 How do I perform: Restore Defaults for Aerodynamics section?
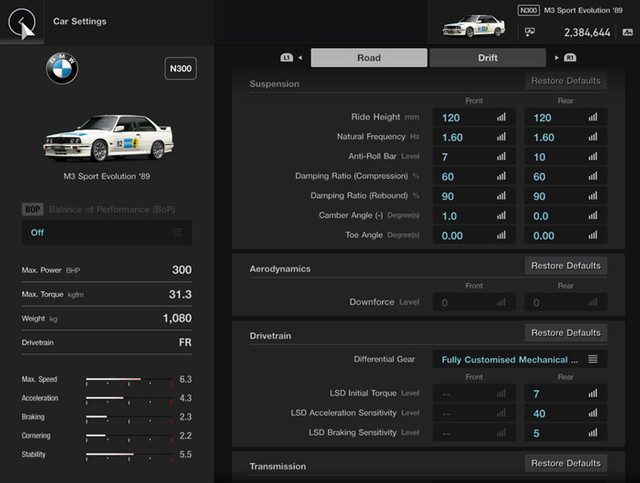click(x=565, y=266)
